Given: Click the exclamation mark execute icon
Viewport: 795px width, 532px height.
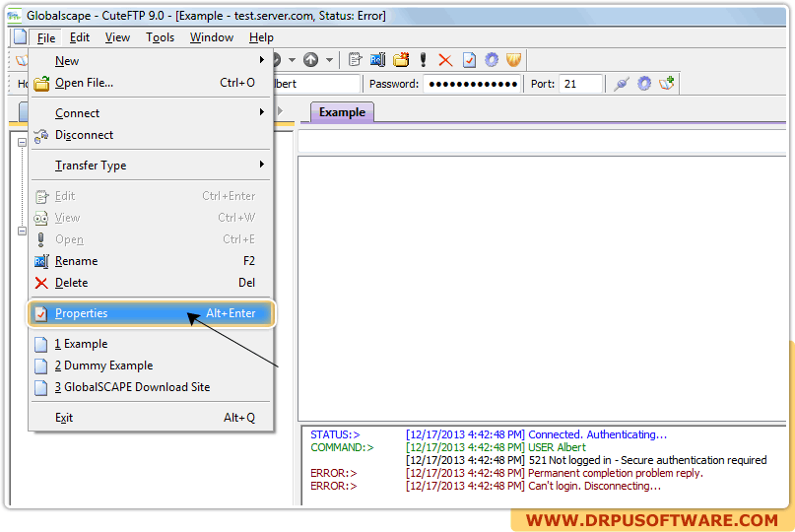Looking at the screenshot, I should click(x=424, y=60).
